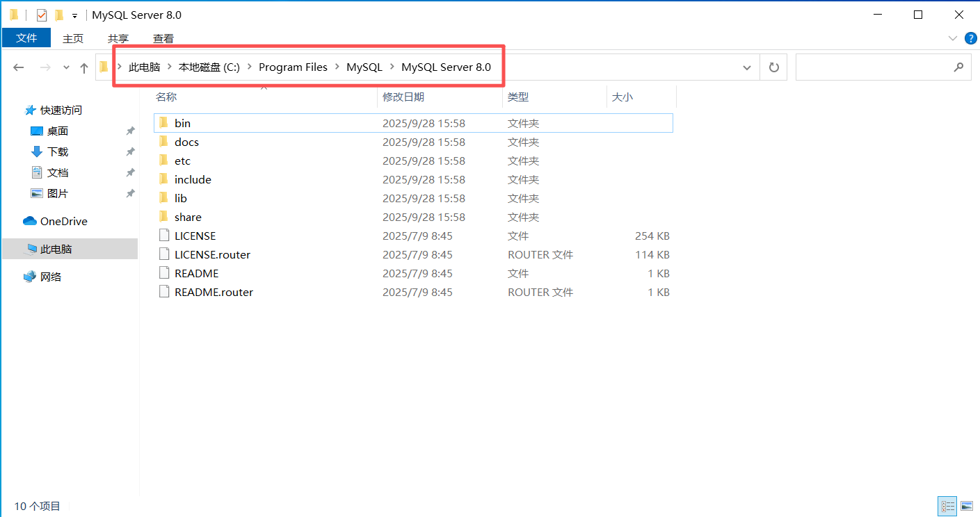The width and height of the screenshot is (980, 517).
Task: Select the docs folder icon
Action: click(x=163, y=142)
